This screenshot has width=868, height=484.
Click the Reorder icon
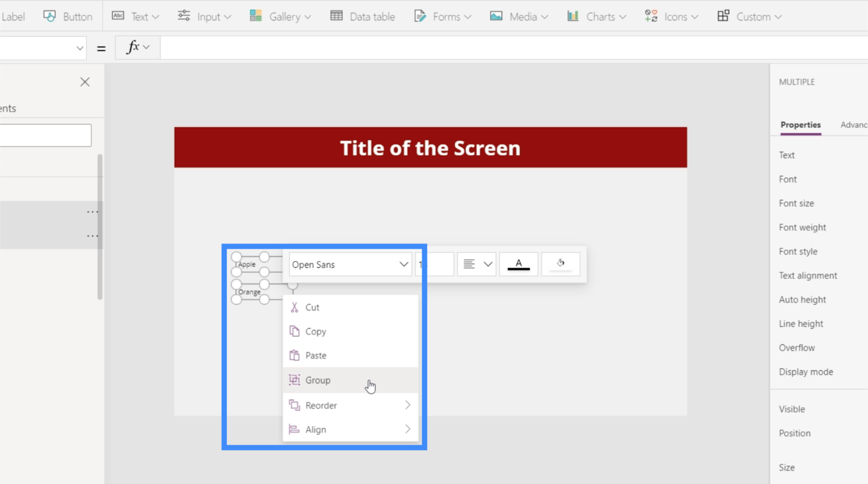pyautogui.click(x=295, y=405)
